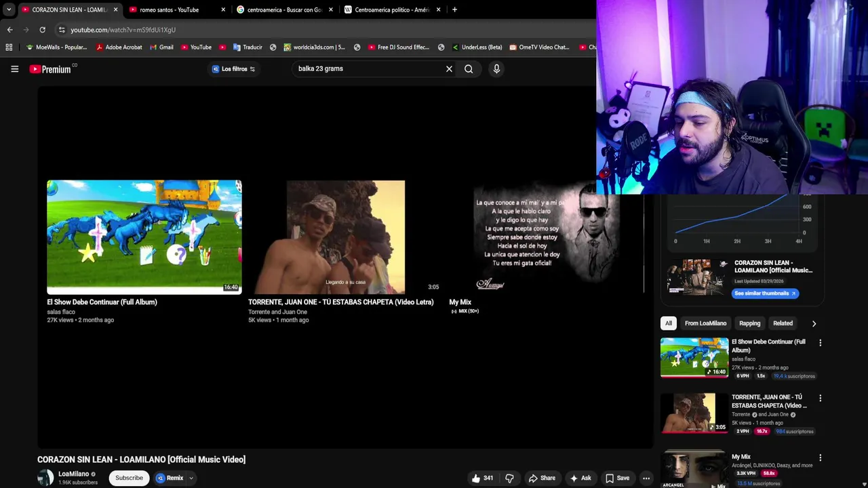Viewport: 868px width, 488px height.
Task: Open TORRENTE, JUAN ONE sidebar thumbnail
Action: coord(694,413)
